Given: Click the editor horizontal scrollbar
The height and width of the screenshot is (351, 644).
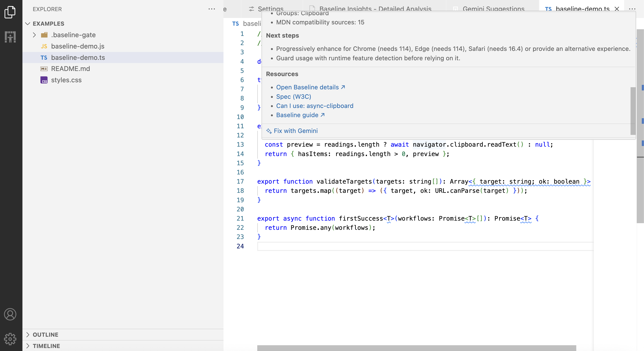Looking at the screenshot, I should (416, 348).
